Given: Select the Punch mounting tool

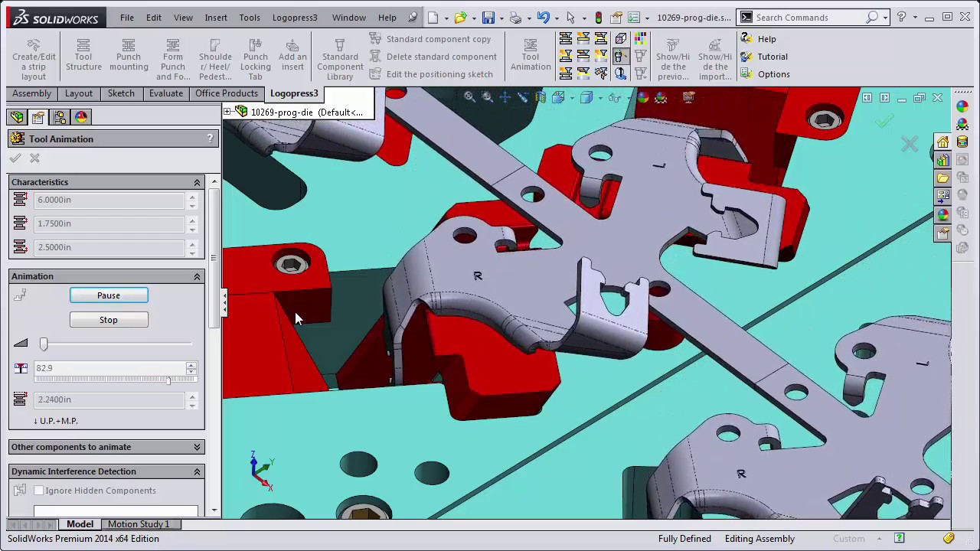Looking at the screenshot, I should (129, 56).
